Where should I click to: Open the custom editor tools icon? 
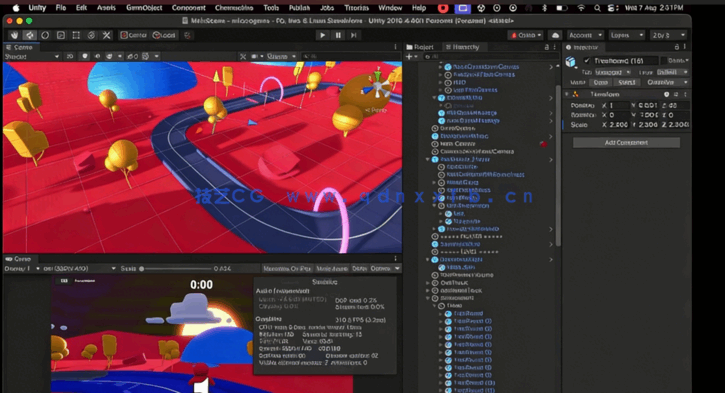tap(107, 35)
